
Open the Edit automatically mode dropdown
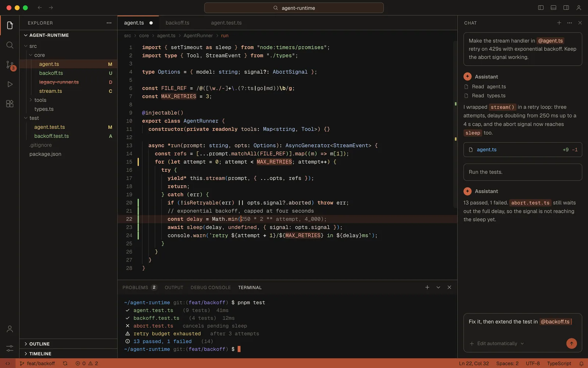(x=497, y=344)
